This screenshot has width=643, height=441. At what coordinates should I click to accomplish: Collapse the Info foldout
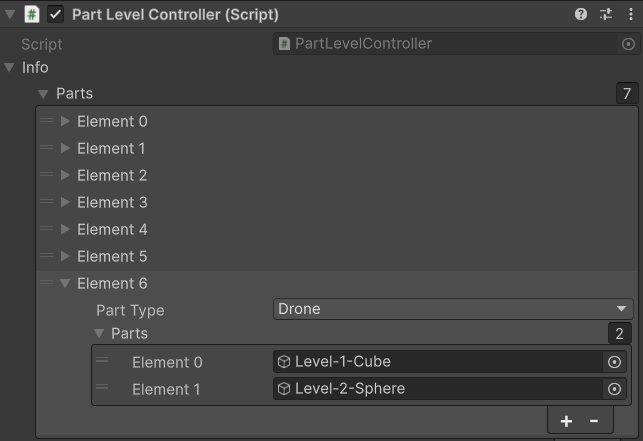10,68
